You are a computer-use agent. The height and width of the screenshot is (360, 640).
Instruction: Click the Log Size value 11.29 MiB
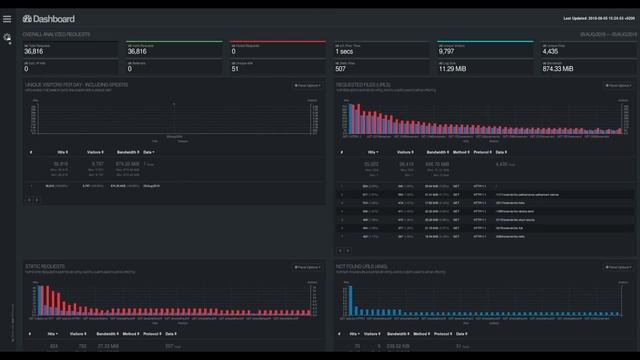(452, 69)
